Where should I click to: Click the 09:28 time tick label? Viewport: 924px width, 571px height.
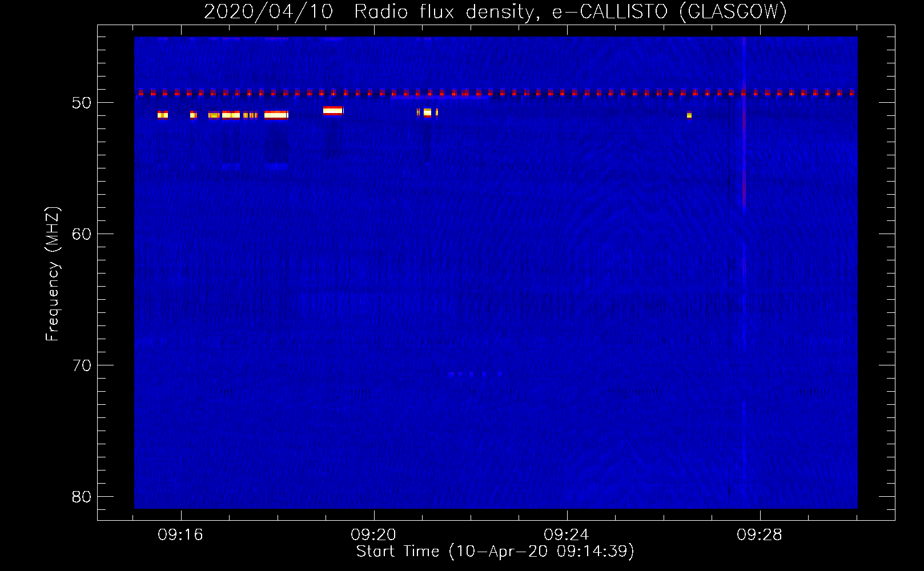759,535
